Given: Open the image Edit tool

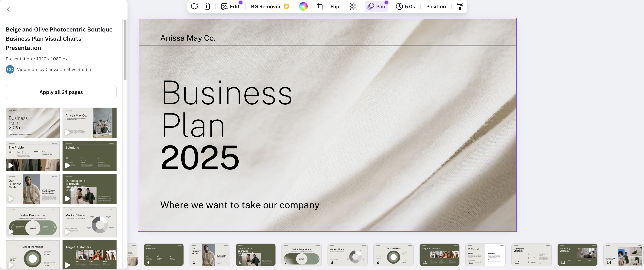Looking at the screenshot, I should [230, 7].
